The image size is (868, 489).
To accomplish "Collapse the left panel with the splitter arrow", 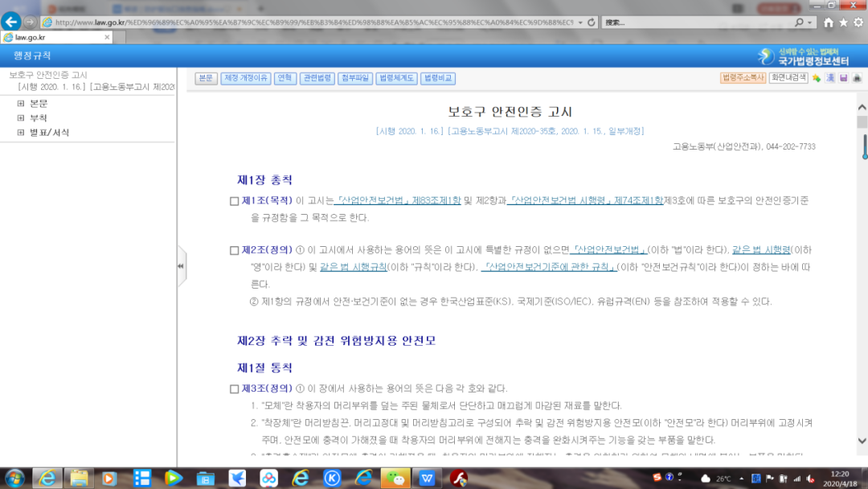I will pyautogui.click(x=181, y=265).
